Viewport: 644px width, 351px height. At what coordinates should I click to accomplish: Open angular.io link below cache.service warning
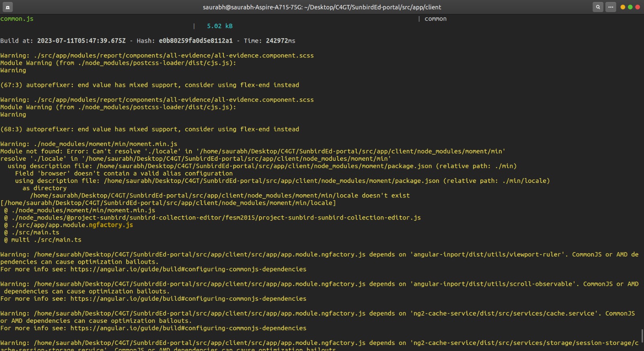188,328
